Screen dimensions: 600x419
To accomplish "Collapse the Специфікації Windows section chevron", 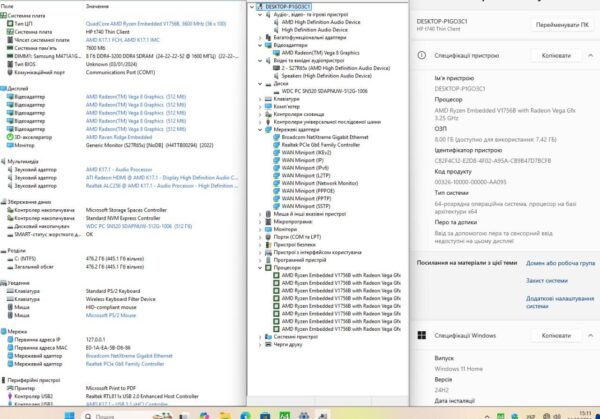I will (590, 336).
